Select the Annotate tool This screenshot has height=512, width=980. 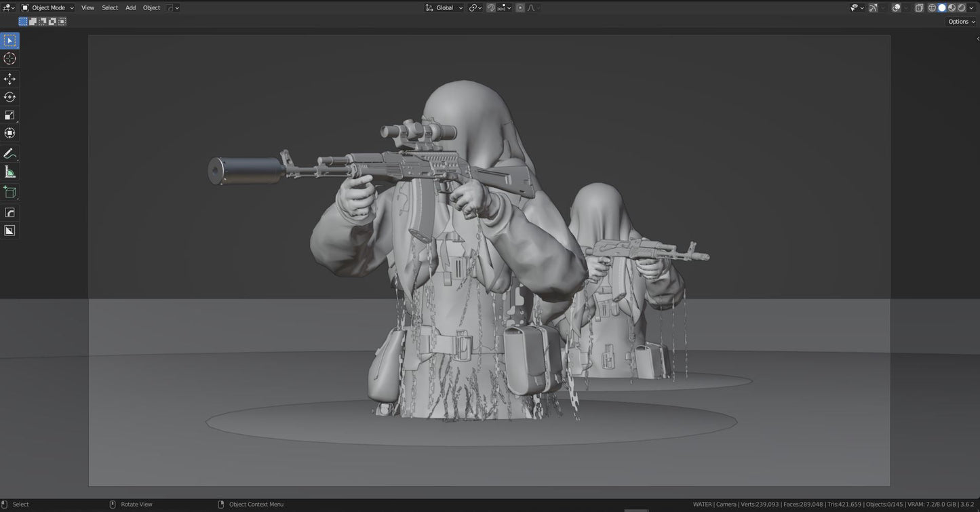(x=9, y=153)
